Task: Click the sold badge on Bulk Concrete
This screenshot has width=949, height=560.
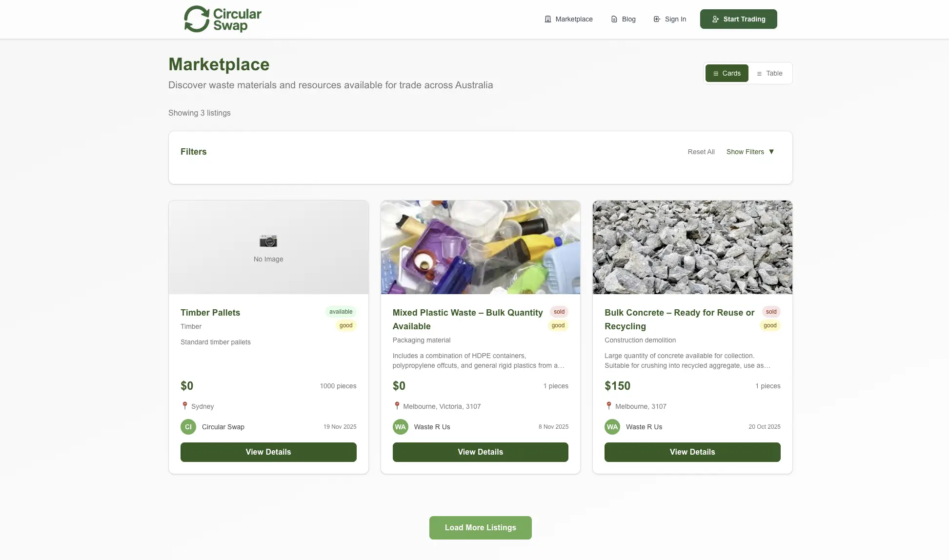Action: (x=771, y=312)
